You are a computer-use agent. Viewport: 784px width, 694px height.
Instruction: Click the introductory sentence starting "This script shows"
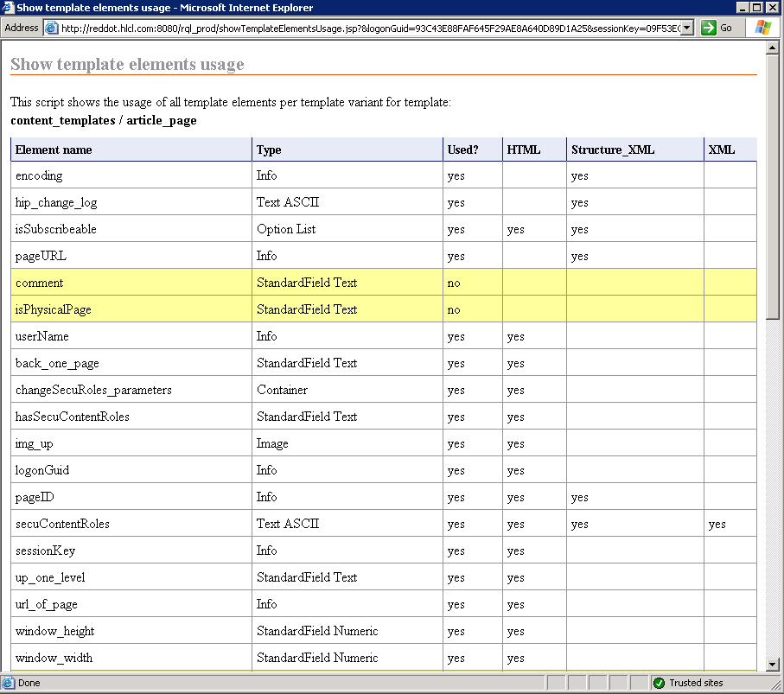(x=231, y=103)
